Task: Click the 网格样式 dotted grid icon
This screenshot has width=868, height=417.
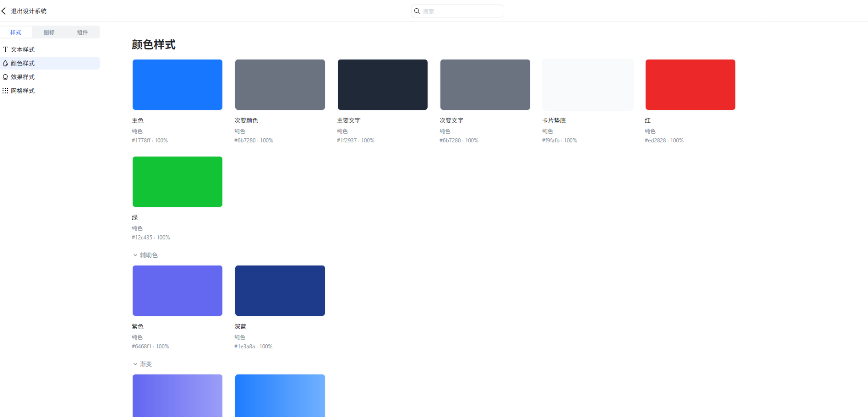Action: pos(5,91)
